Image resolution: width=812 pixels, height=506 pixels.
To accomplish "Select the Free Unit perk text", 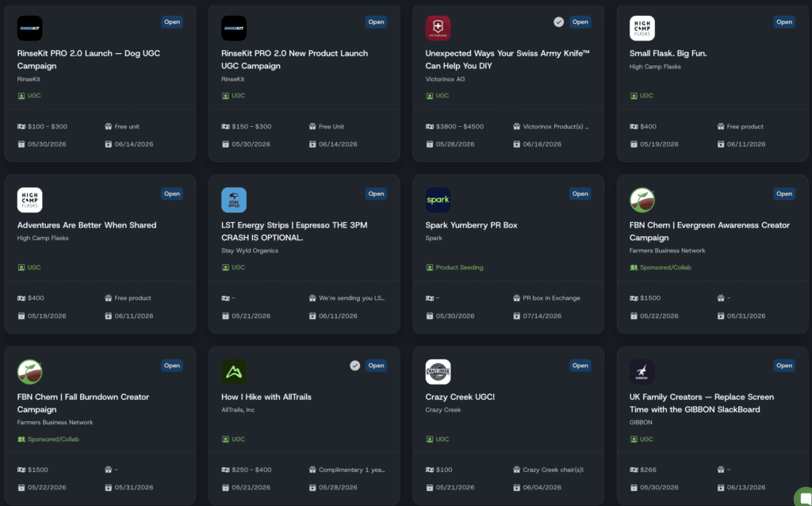I will (331, 126).
